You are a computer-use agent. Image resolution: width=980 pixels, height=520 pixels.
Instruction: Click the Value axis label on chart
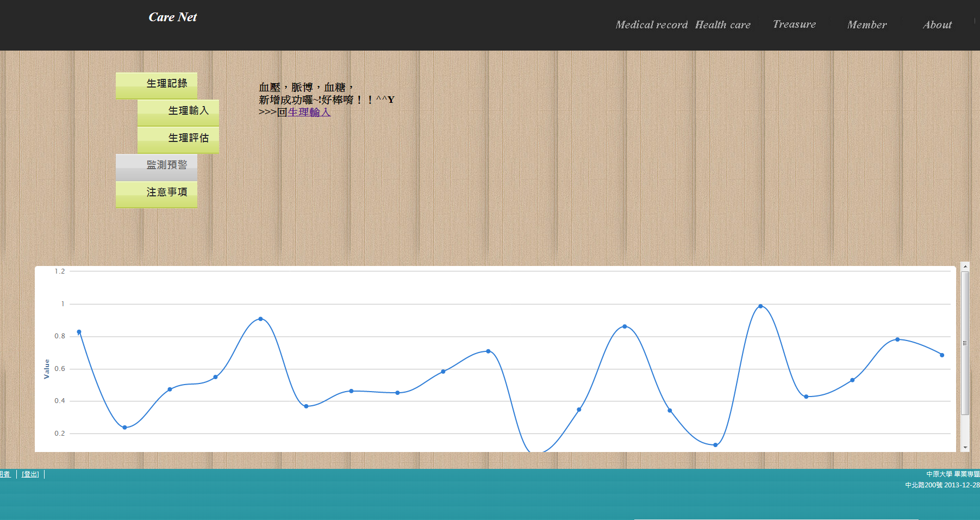coord(47,369)
